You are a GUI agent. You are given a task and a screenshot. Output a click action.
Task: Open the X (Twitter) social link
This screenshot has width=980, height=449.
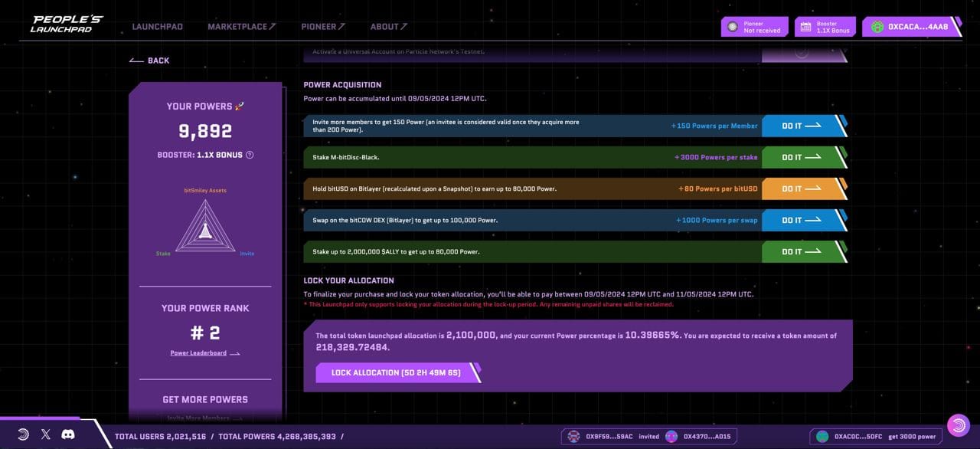point(46,434)
